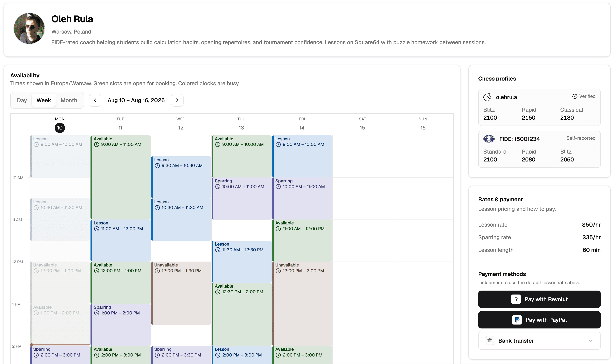Click Oleh Rula's profile photo
The image size is (615, 364).
29,28
